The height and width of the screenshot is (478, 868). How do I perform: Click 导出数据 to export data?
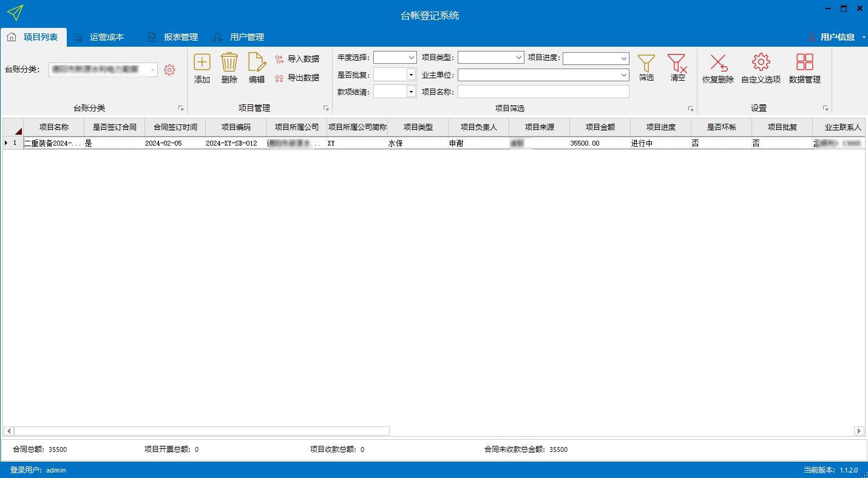click(297, 78)
